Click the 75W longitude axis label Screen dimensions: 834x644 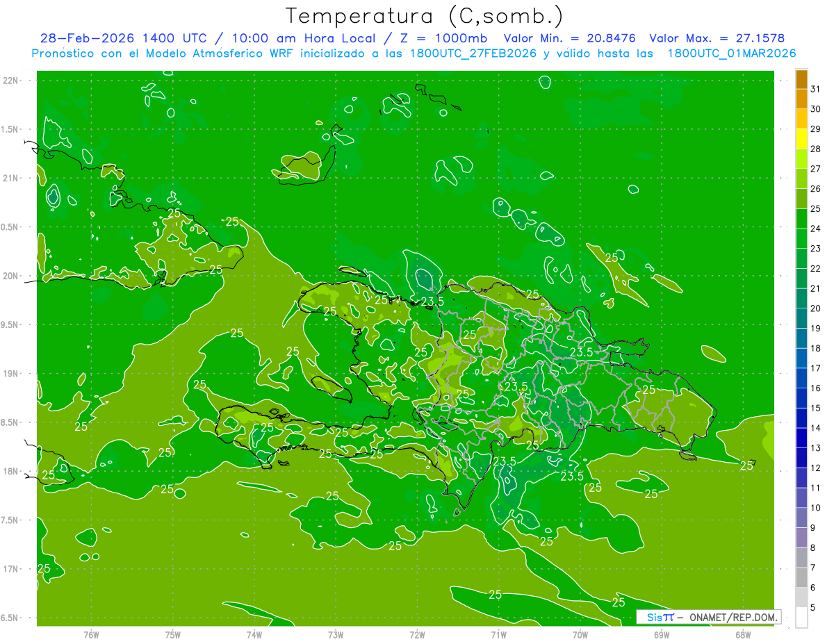(172, 635)
